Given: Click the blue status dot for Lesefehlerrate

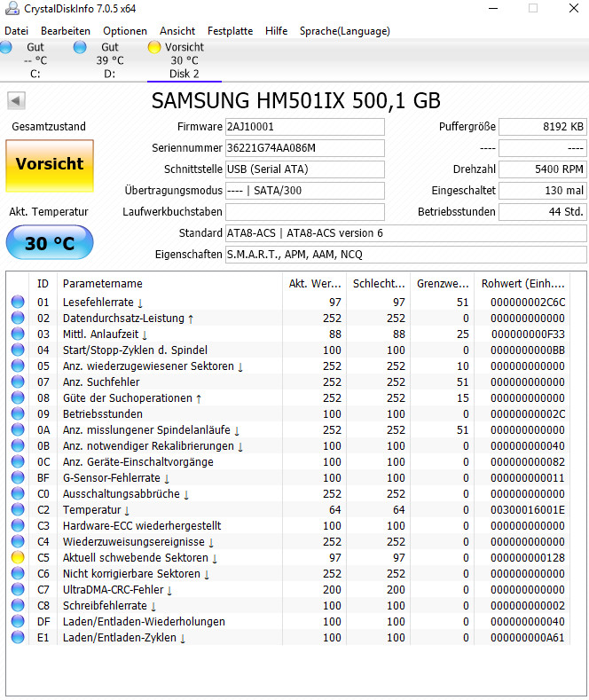Looking at the screenshot, I should [x=18, y=302].
